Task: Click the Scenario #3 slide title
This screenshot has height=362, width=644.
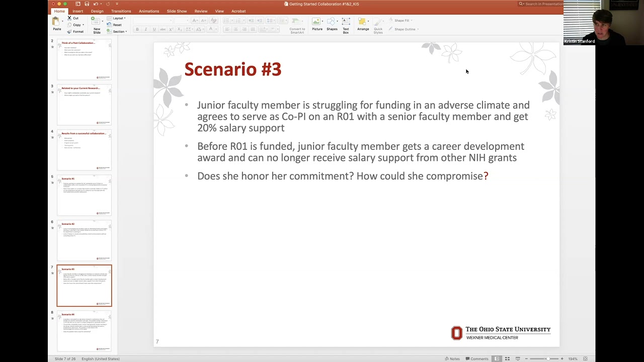Action: pyautogui.click(x=232, y=69)
